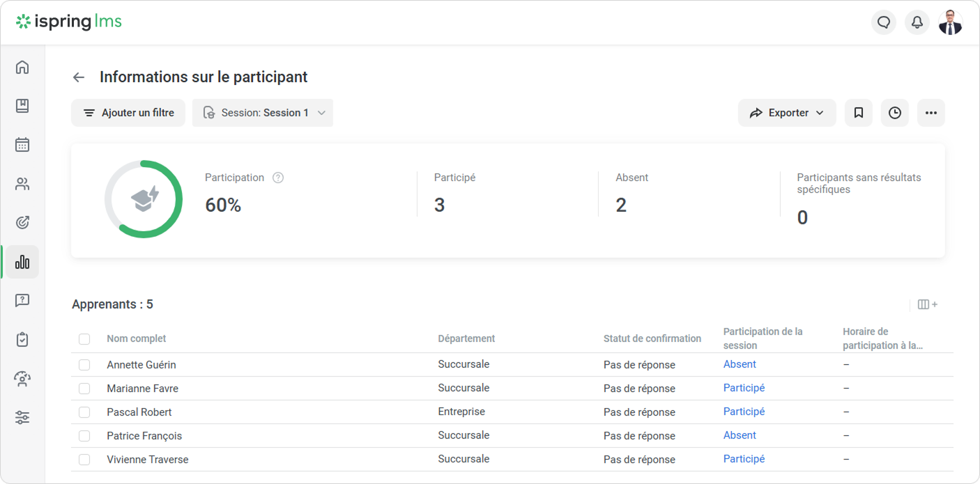Click the Absent link for Patrice François
Screen dimensions: 980x484
(740, 435)
